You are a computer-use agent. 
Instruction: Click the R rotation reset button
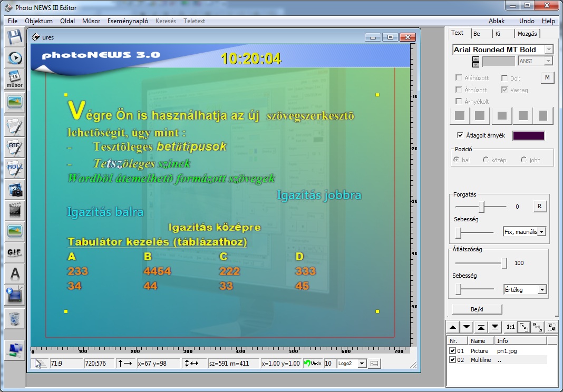(x=539, y=207)
